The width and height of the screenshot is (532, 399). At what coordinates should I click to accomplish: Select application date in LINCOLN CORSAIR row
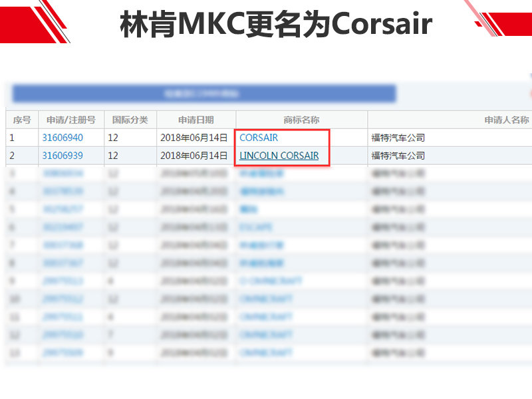[194, 156]
